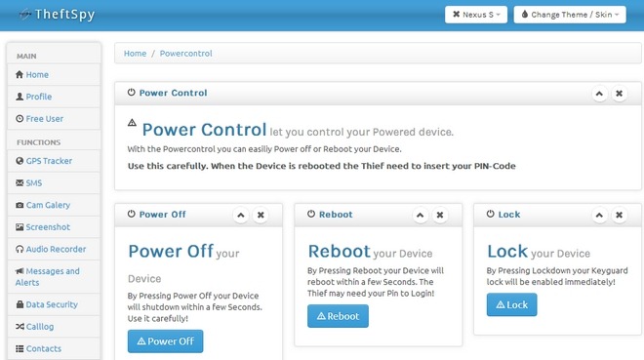Click the TheftSpy logo icon
This screenshot has width=644, height=360.
point(25,15)
